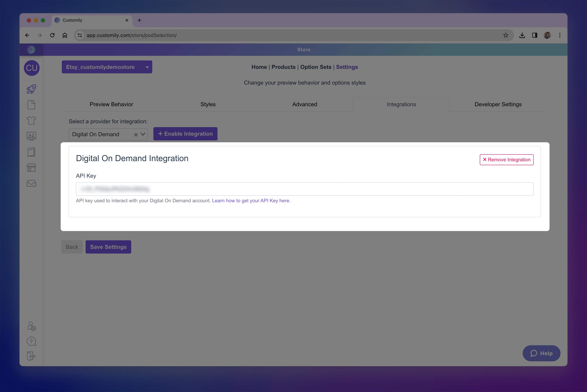The height and width of the screenshot is (392, 587).
Task: Click into the API Key input field
Action: (x=304, y=189)
